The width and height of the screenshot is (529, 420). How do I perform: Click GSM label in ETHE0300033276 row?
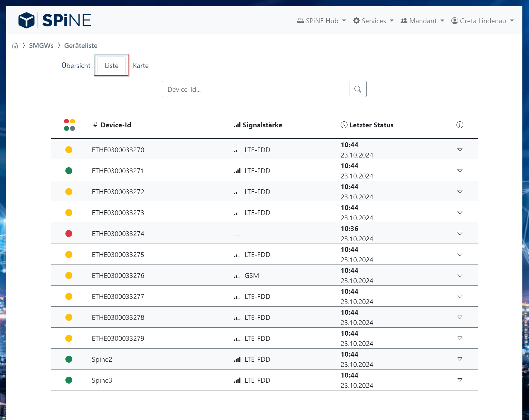[x=252, y=276]
